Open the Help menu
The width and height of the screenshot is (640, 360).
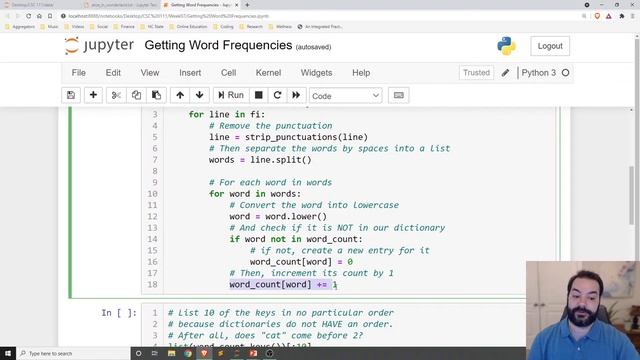coord(361,73)
